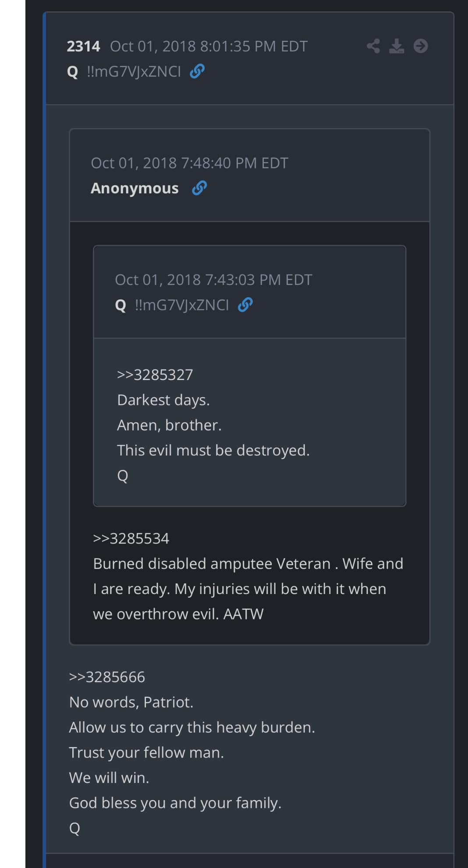Click the right arrow circle icon
The width and height of the screenshot is (468, 868).
pyautogui.click(x=421, y=46)
